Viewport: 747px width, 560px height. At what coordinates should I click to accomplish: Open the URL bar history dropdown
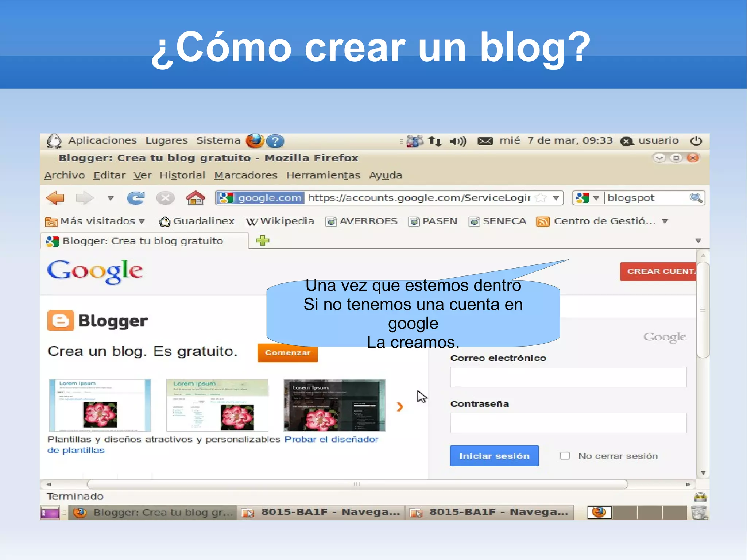[x=556, y=198]
